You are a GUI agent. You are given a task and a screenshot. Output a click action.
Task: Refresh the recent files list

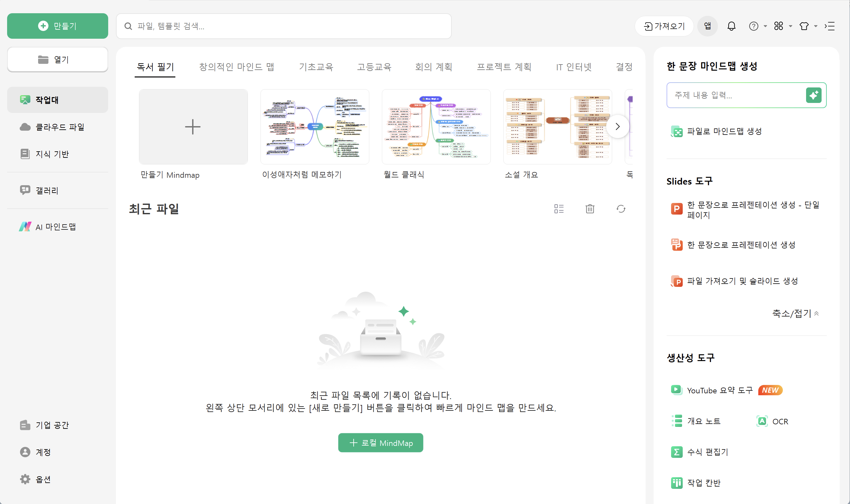point(621,208)
